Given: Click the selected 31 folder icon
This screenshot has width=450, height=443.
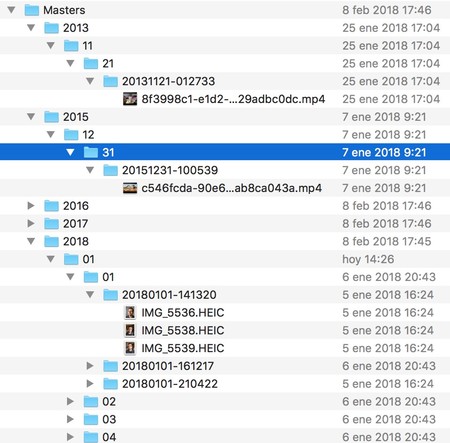Looking at the screenshot, I should click(91, 152).
